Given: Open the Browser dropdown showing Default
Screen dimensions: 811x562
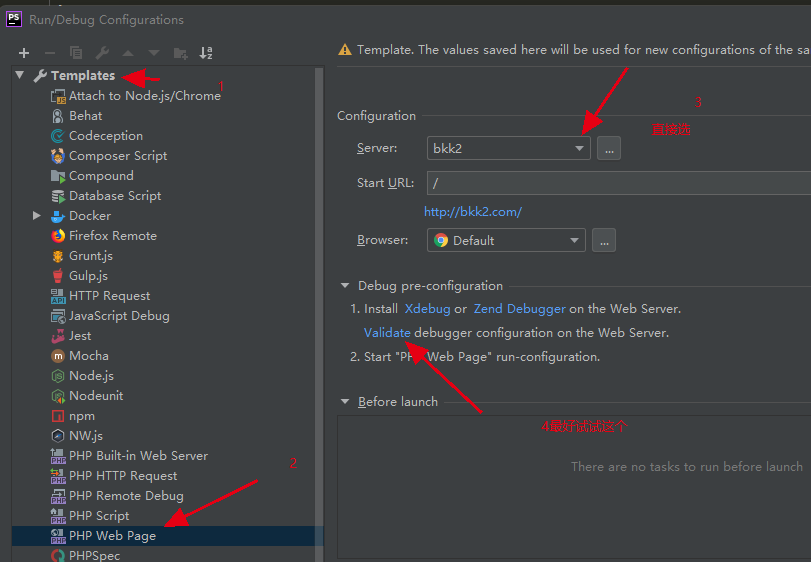Looking at the screenshot, I should tap(506, 240).
